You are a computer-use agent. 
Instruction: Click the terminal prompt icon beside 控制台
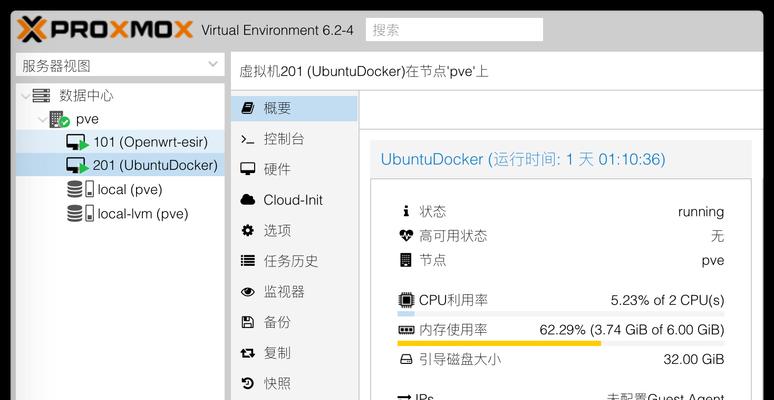(247, 139)
